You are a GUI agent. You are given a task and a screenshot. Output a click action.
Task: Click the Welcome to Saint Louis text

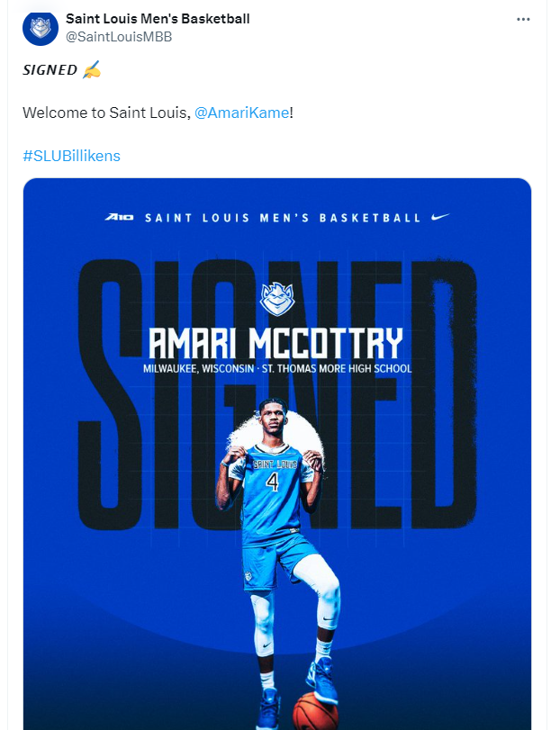pos(106,113)
